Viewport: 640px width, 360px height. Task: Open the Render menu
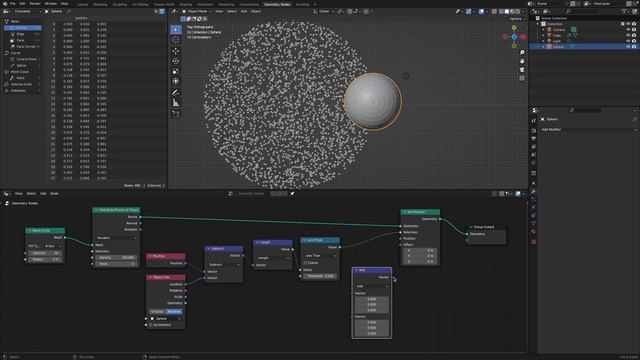(35, 4)
